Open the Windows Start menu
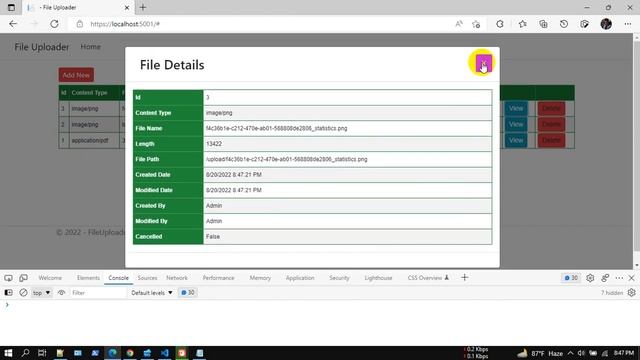Screen dimensions: 640x360 click(8, 353)
